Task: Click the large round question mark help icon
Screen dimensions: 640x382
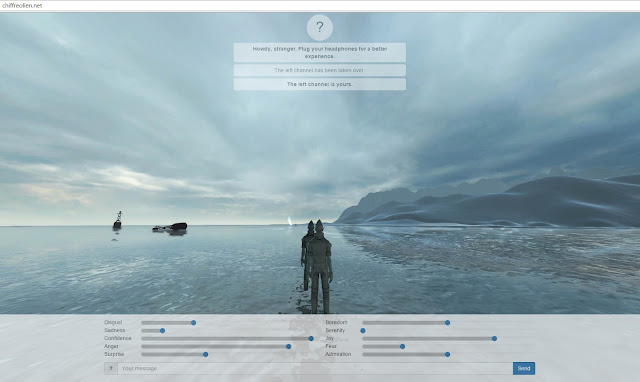Action: click(320, 27)
